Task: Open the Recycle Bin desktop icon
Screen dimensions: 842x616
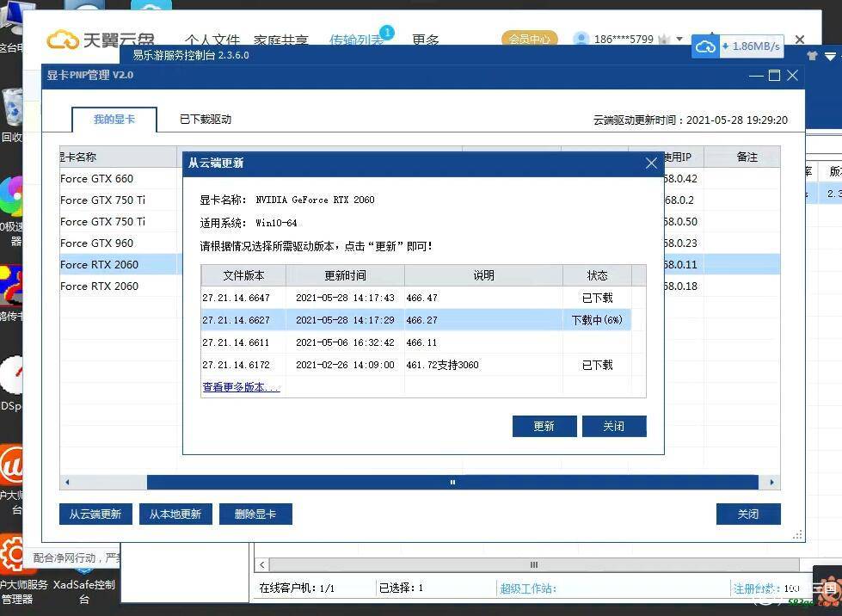Action: [x=12, y=115]
